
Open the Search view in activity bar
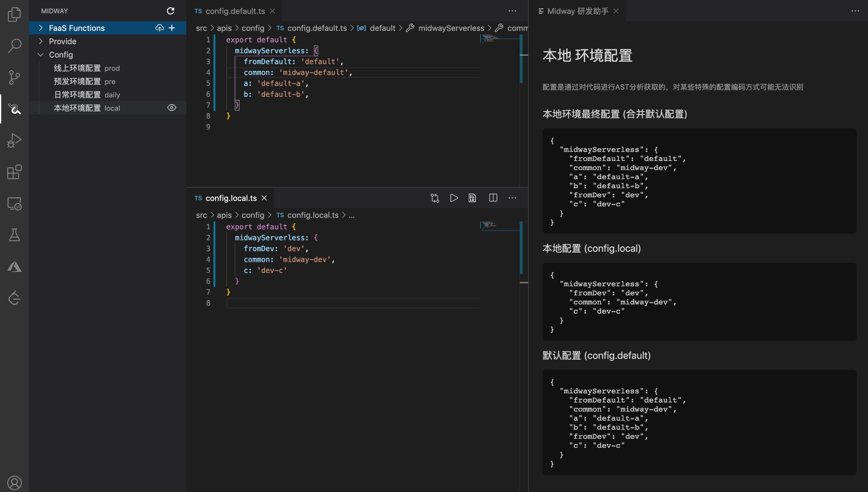tap(14, 46)
